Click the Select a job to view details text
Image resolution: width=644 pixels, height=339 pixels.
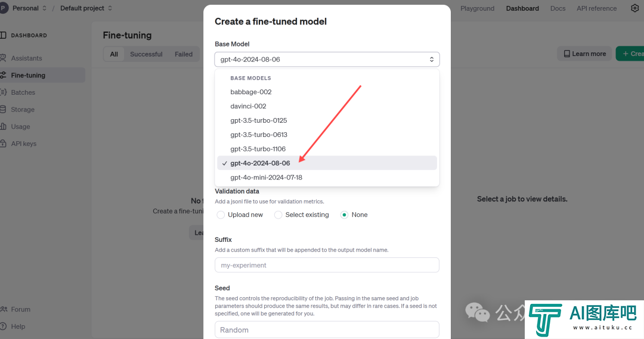522,199
